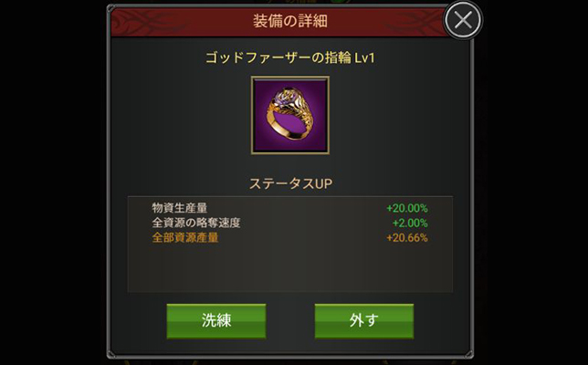This screenshot has width=588, height=365.
Task: Click the green +2.00% stat value
Action: pos(410,223)
